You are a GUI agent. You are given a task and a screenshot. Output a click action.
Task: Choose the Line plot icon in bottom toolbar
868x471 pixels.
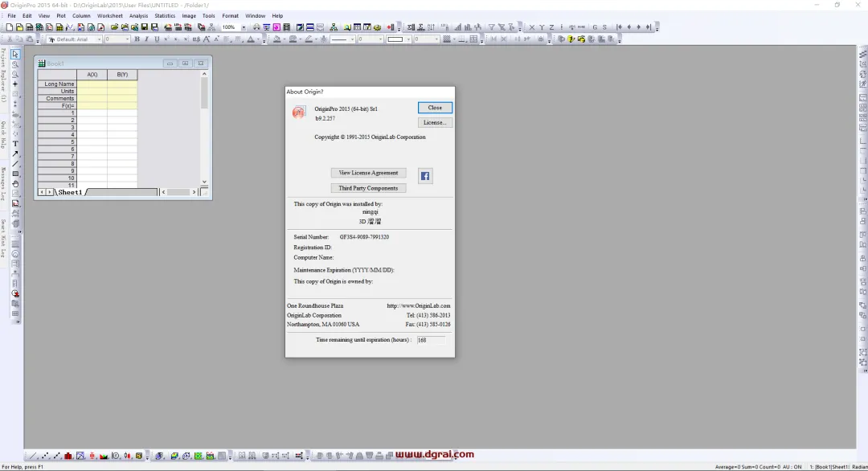pyautogui.click(x=33, y=456)
